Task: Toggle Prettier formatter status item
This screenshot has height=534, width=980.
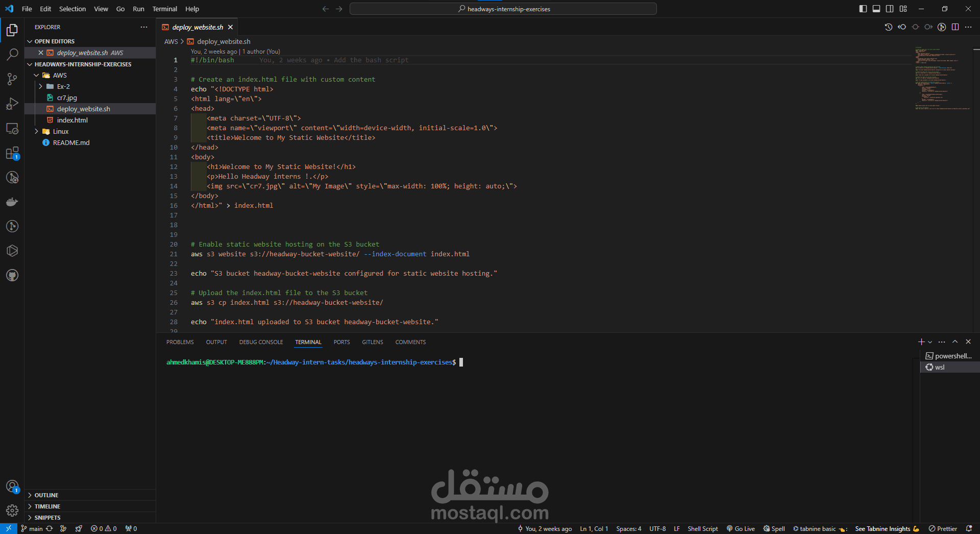Action: (x=943, y=528)
